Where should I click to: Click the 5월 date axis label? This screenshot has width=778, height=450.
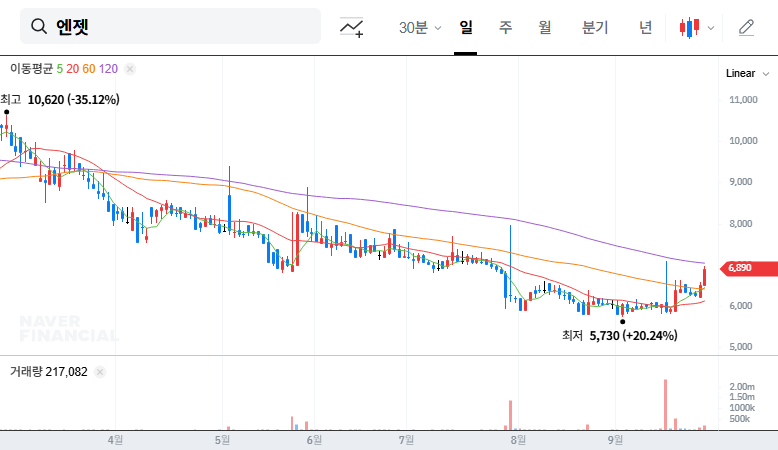[x=222, y=440]
